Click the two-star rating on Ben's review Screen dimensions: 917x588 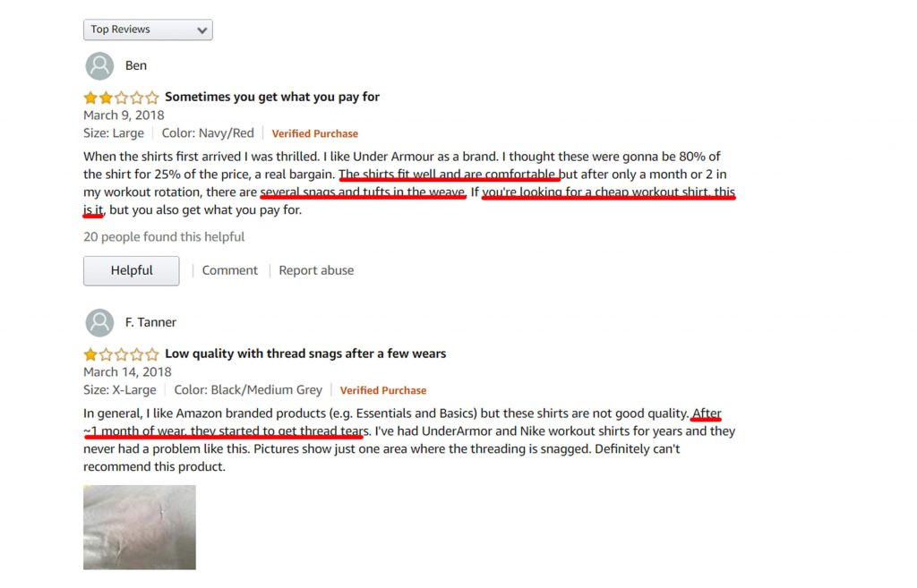(121, 98)
